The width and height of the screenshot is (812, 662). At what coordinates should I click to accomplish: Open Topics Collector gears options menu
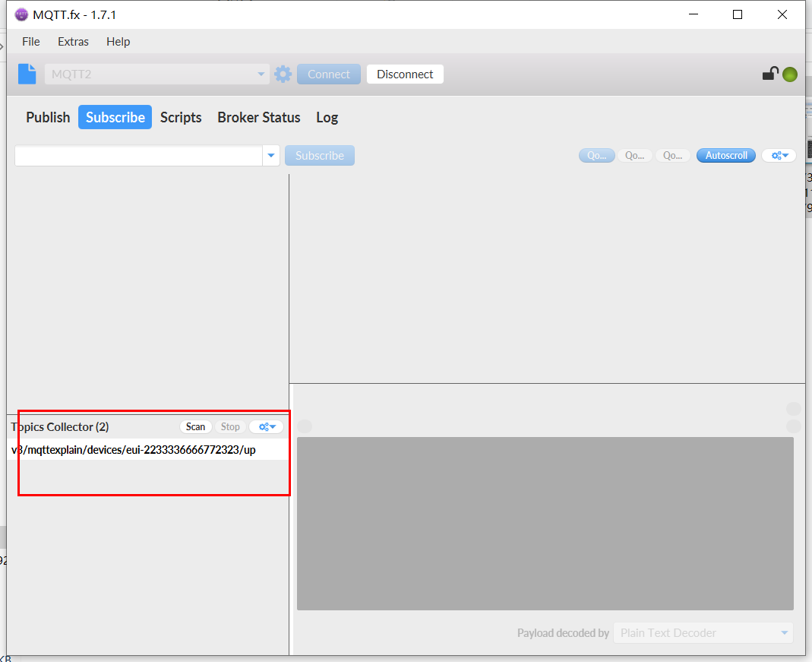(267, 426)
